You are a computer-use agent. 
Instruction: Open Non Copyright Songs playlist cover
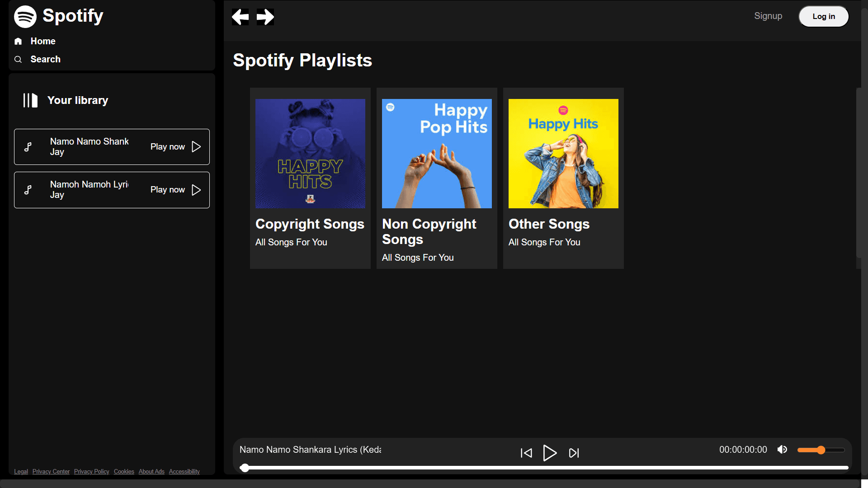point(437,154)
